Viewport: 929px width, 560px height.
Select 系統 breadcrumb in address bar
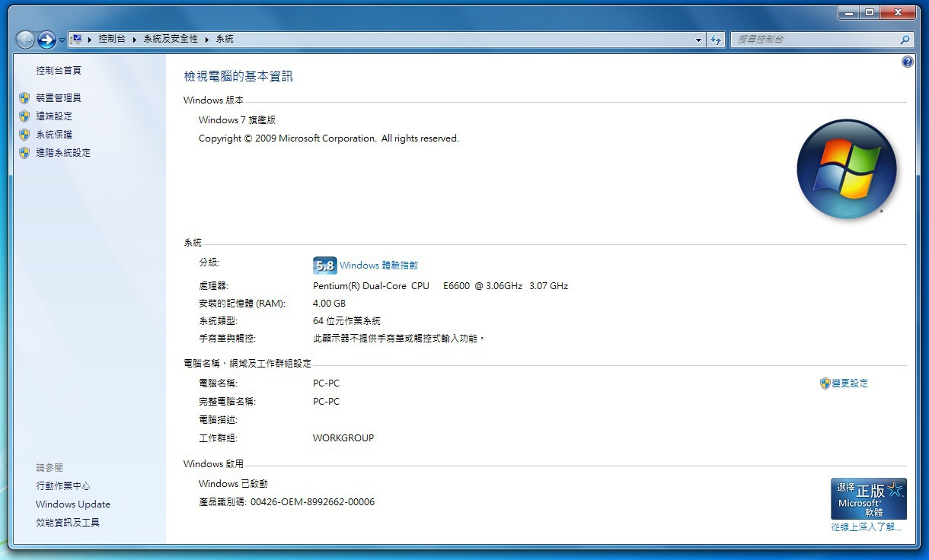coord(225,39)
